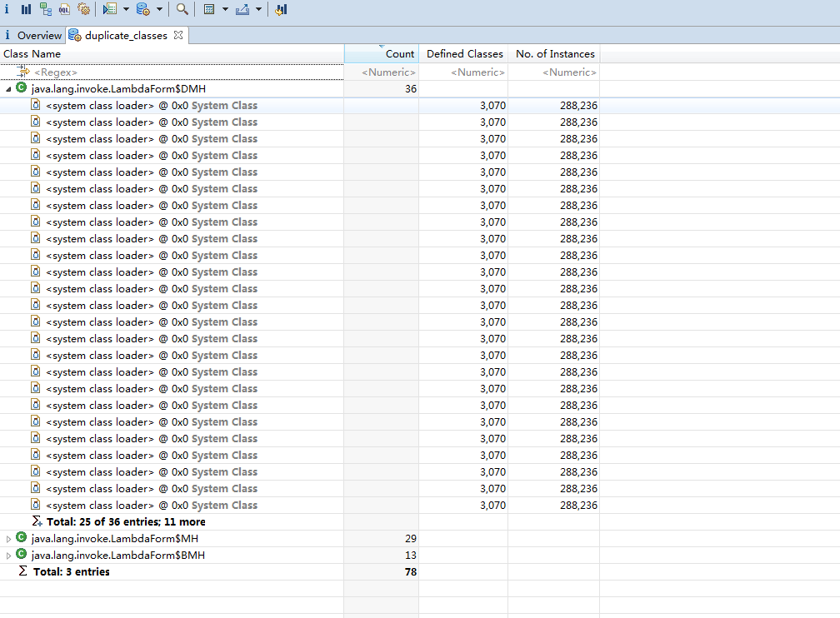Viewport: 840px width, 618px height.
Task: Open the Overview pane toolbar icon
Action: pyautogui.click(x=7, y=9)
